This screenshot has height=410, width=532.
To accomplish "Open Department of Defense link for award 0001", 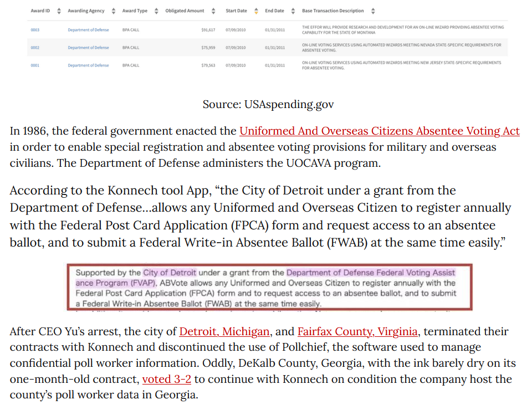I will 88,65.
